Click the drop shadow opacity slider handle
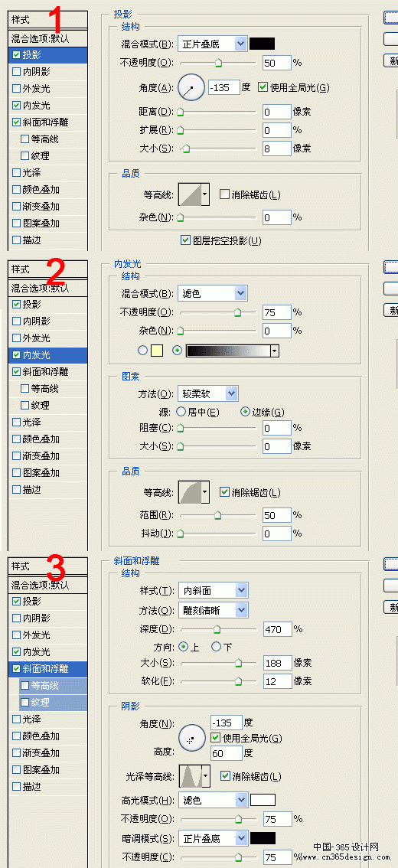Screen dimensions: 398x868 coord(218,63)
